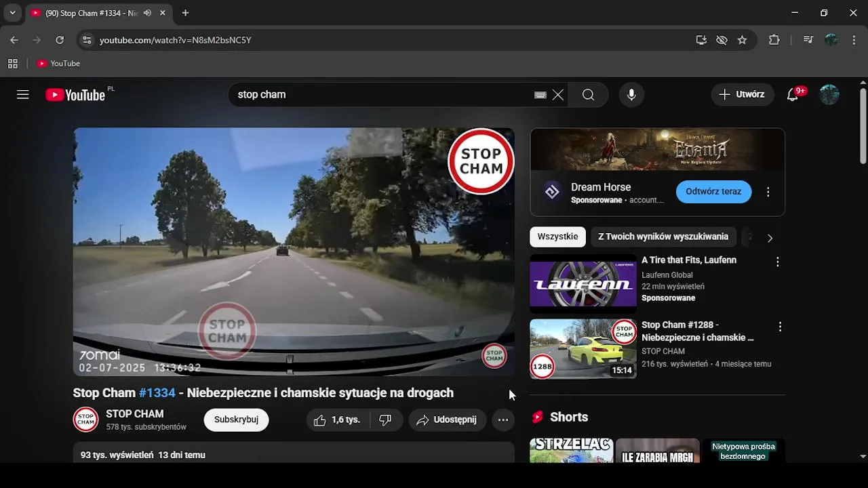
Task: Close the Stop Cham #1334 tab
Action: [x=163, y=13]
